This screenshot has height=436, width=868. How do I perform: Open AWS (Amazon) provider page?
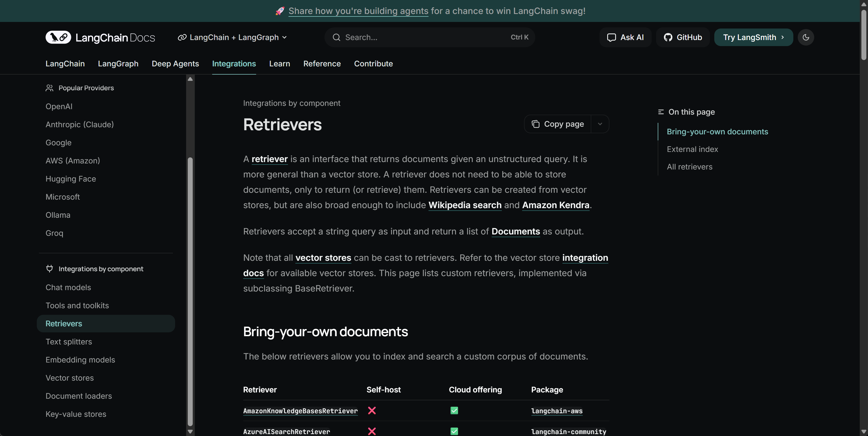tap(73, 161)
